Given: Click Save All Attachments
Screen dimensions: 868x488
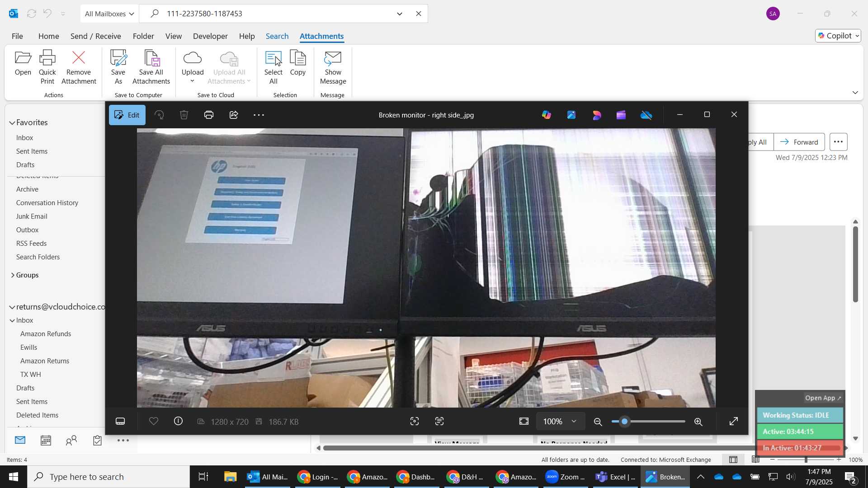Looking at the screenshot, I should [151, 67].
